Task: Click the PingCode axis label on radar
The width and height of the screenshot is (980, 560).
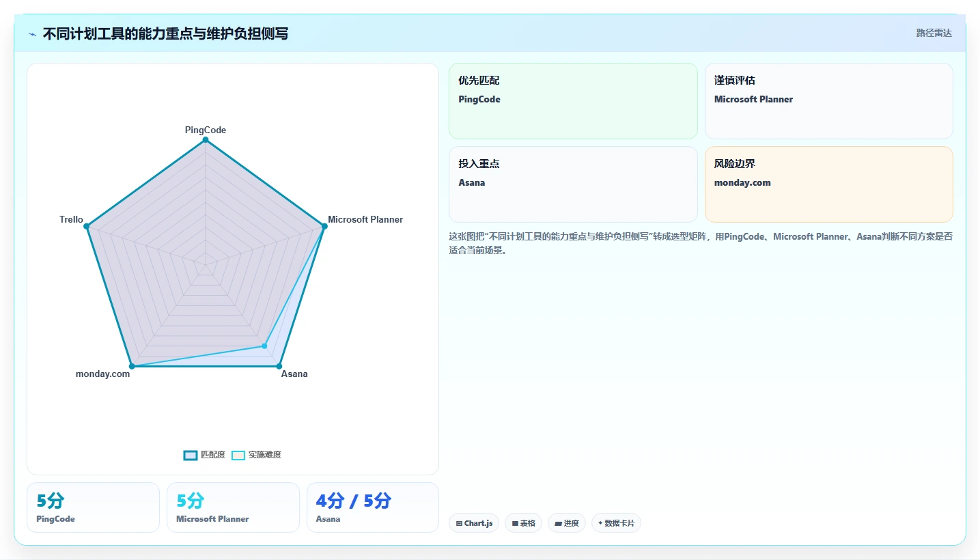Action: [206, 130]
